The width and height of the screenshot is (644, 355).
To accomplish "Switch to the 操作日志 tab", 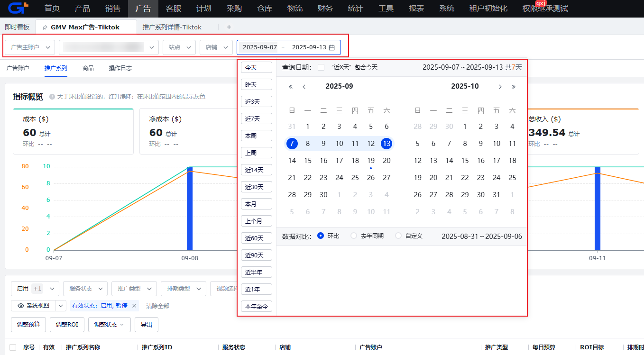I will 120,68.
